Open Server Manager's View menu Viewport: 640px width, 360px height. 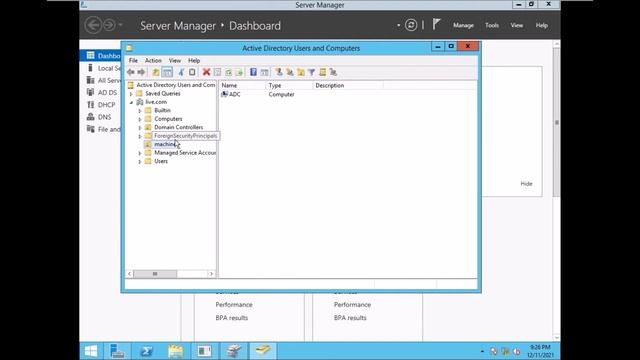(x=516, y=25)
